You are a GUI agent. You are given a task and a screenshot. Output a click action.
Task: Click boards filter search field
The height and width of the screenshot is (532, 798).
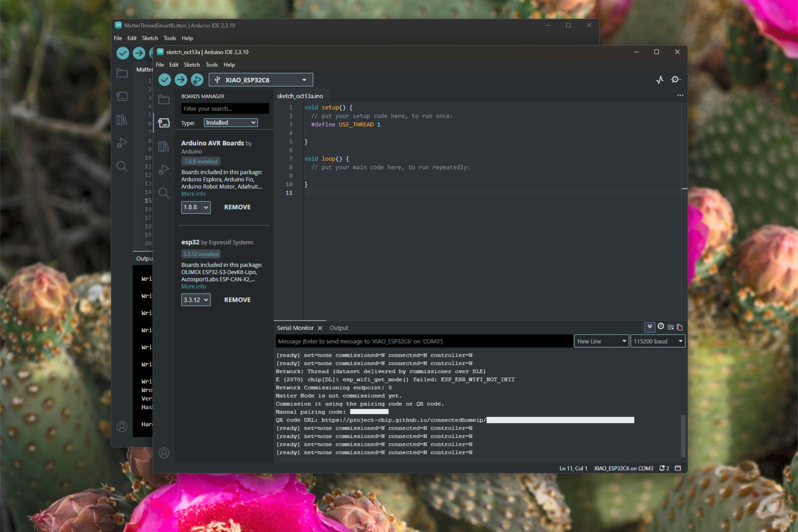pyautogui.click(x=225, y=109)
